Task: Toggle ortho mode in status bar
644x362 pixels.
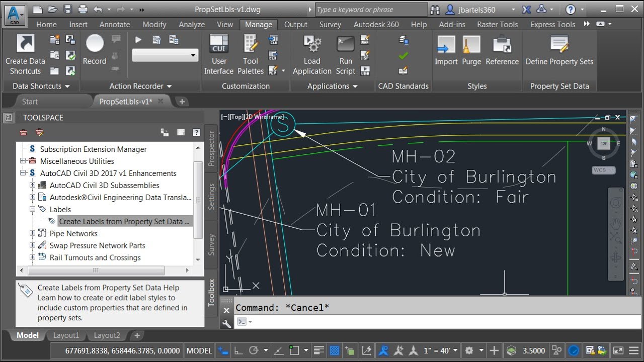Action: [238, 350]
